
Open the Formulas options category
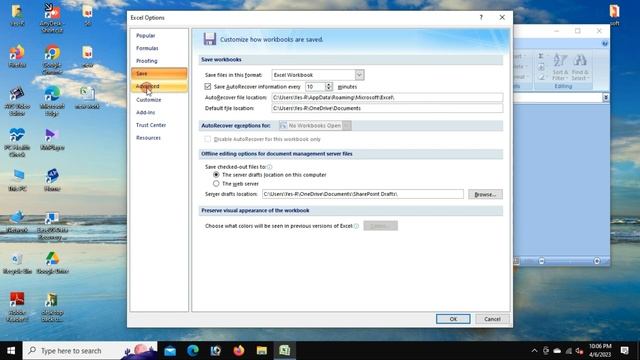159,48
